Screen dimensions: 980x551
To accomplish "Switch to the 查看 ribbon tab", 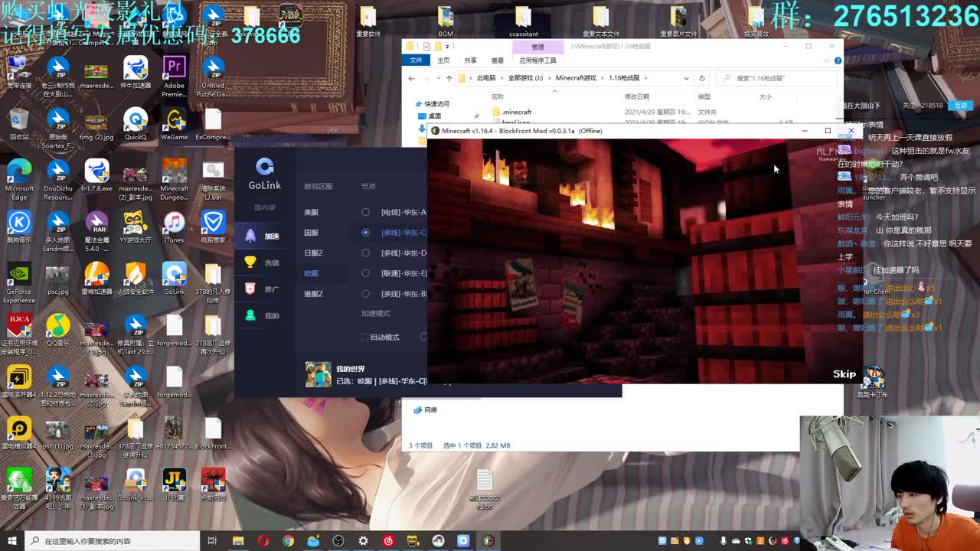I will coord(498,60).
